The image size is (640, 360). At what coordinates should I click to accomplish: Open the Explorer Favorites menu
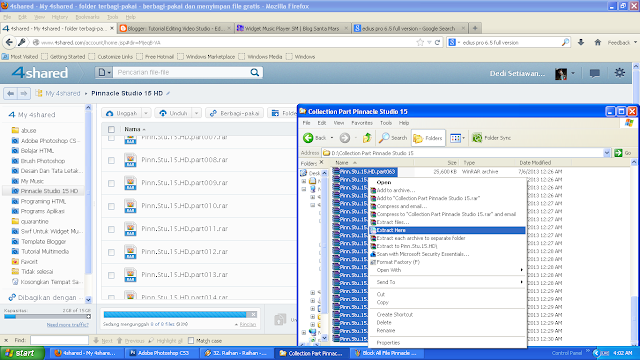[362, 123]
